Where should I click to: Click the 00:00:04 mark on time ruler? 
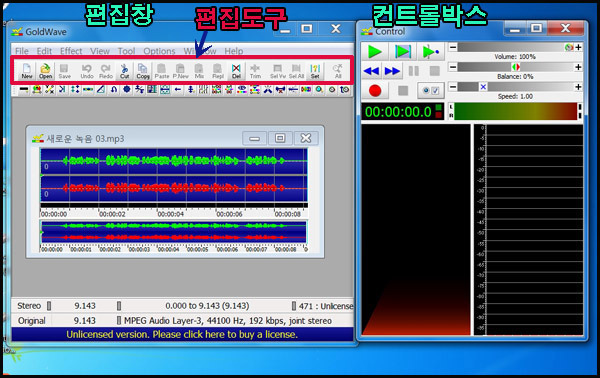[170, 214]
